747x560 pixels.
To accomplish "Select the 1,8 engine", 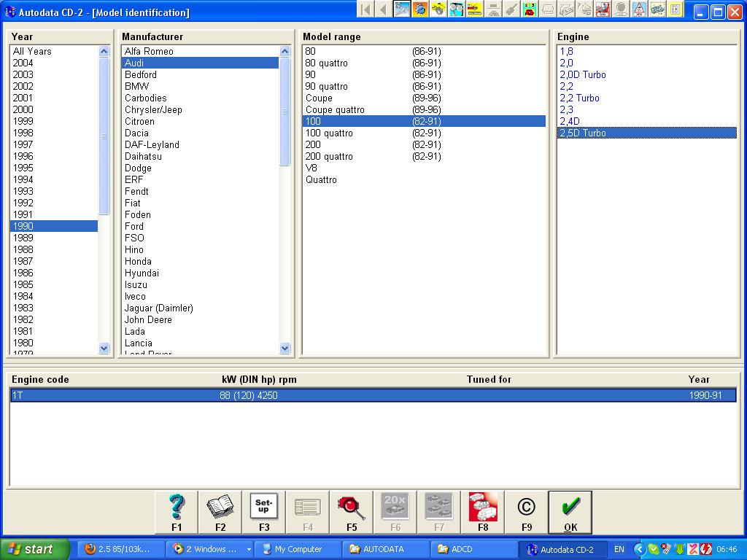I will tap(647, 52).
